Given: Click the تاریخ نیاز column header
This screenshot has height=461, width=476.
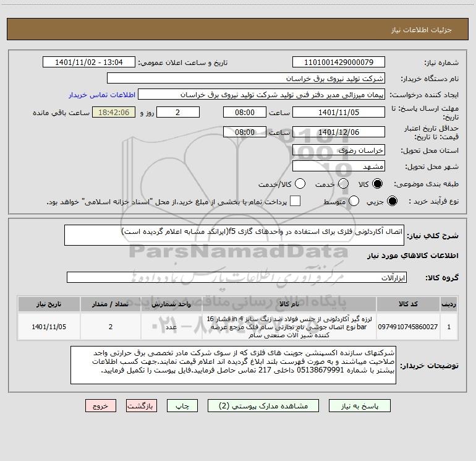Looking at the screenshot, I should 49,304.
